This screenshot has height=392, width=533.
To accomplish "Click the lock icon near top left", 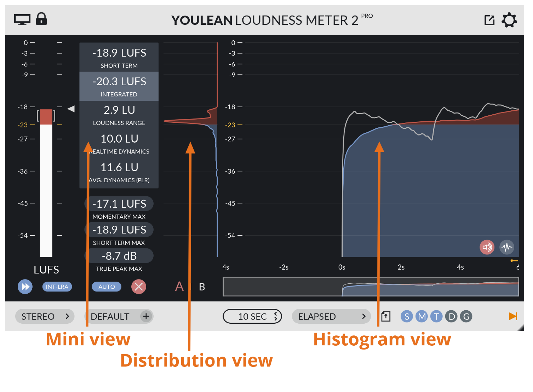I will (x=41, y=20).
